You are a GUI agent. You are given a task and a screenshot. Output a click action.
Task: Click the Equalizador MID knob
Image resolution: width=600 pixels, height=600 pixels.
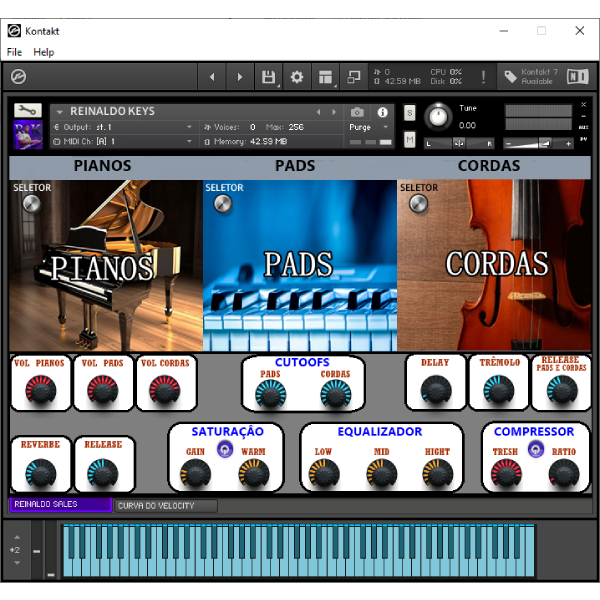coord(382,474)
